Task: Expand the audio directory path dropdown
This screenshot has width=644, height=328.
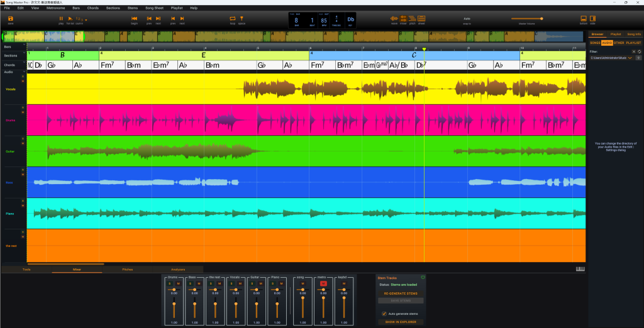Action: (630, 58)
